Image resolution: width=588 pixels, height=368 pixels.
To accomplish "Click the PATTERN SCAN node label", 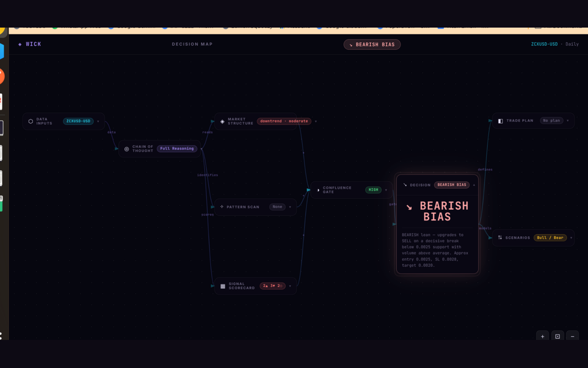I will tap(243, 207).
